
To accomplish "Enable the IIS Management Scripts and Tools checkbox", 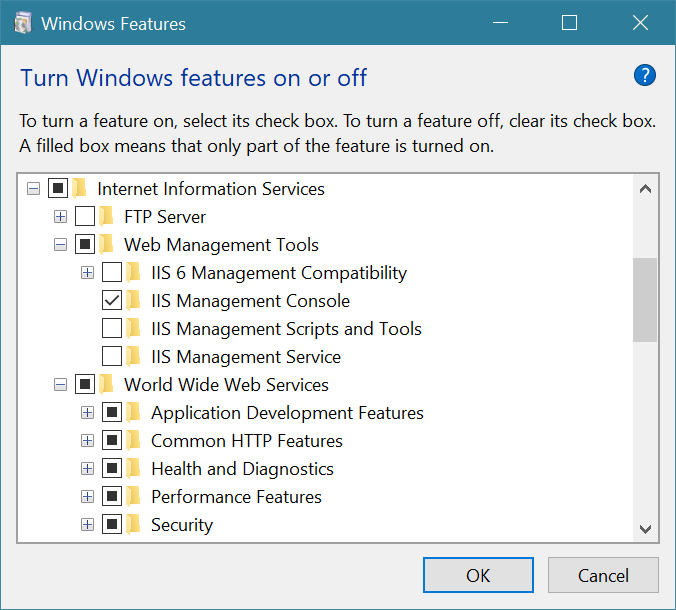I will click(112, 329).
